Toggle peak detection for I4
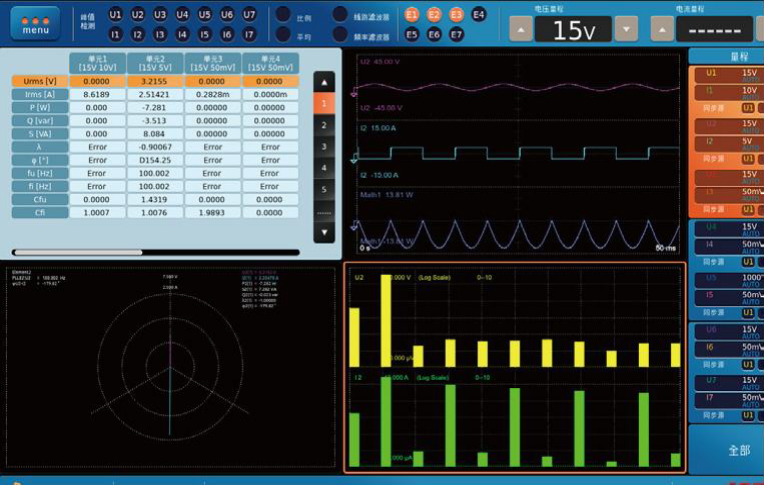765x485 pixels. (x=182, y=35)
